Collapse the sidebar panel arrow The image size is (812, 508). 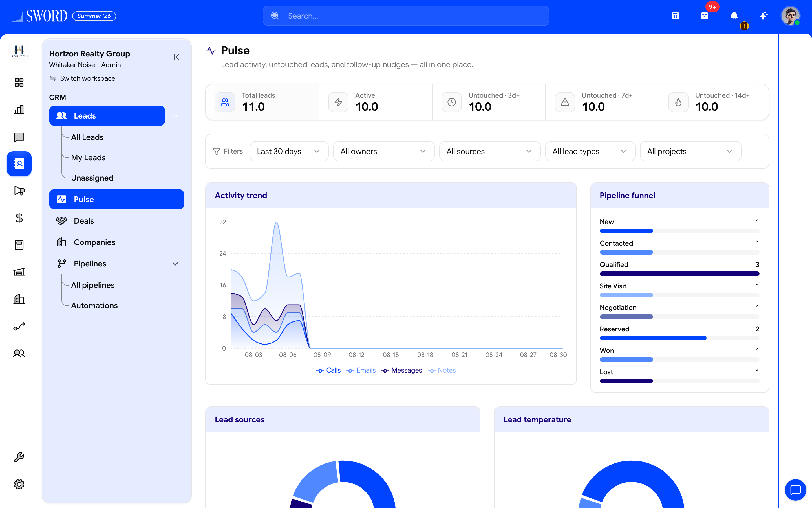click(x=176, y=57)
